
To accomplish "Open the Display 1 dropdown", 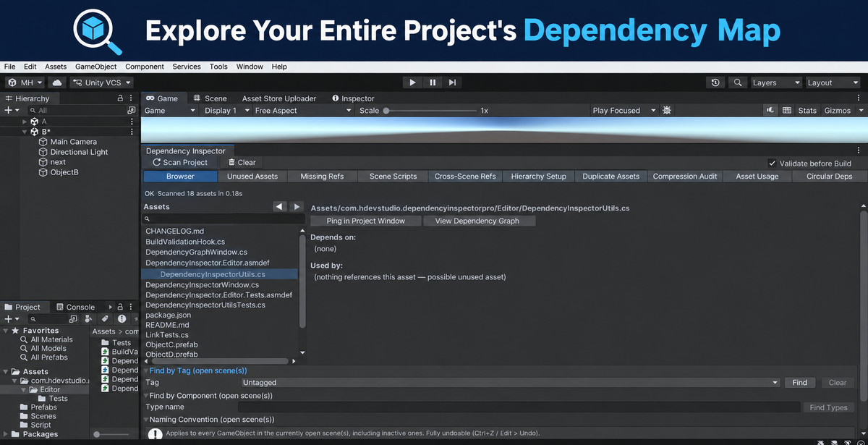I will 226,111.
